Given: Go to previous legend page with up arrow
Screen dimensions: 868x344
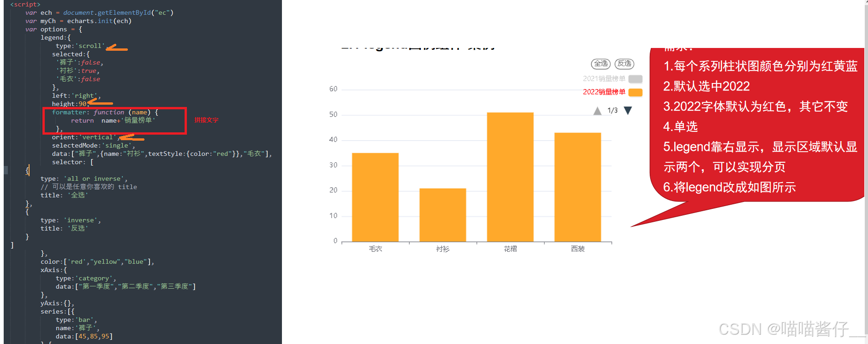Looking at the screenshot, I should (597, 111).
